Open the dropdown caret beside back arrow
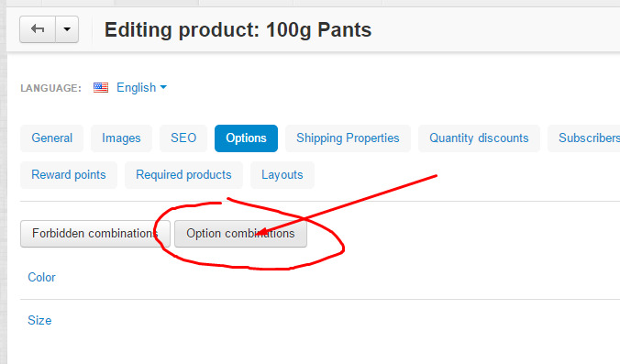Image resolution: width=620 pixels, height=364 pixels. 67,29
